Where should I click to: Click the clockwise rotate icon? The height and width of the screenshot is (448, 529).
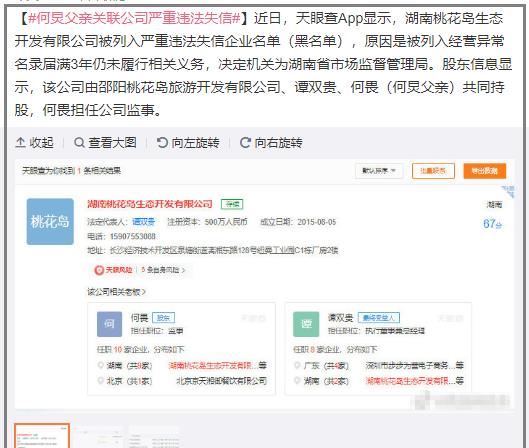pos(245,143)
